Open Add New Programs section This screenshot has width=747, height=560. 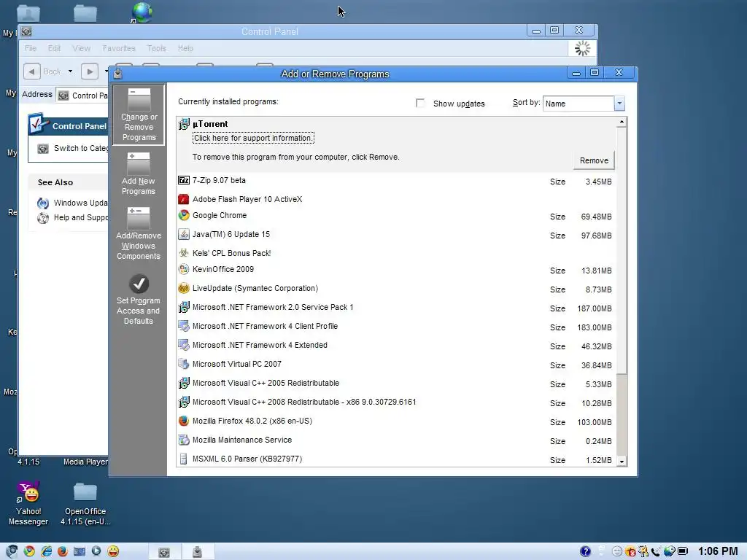pyautogui.click(x=139, y=174)
